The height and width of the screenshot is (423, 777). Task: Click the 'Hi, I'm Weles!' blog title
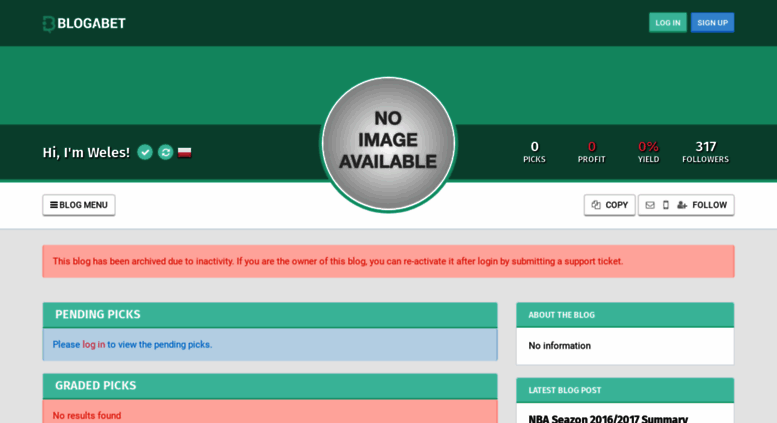click(86, 152)
